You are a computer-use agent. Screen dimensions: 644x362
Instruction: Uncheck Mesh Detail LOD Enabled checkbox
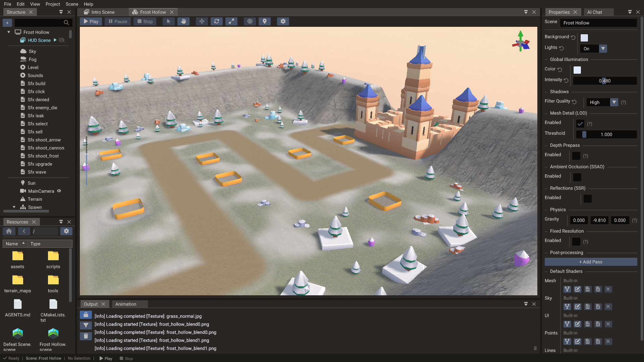[x=580, y=124]
